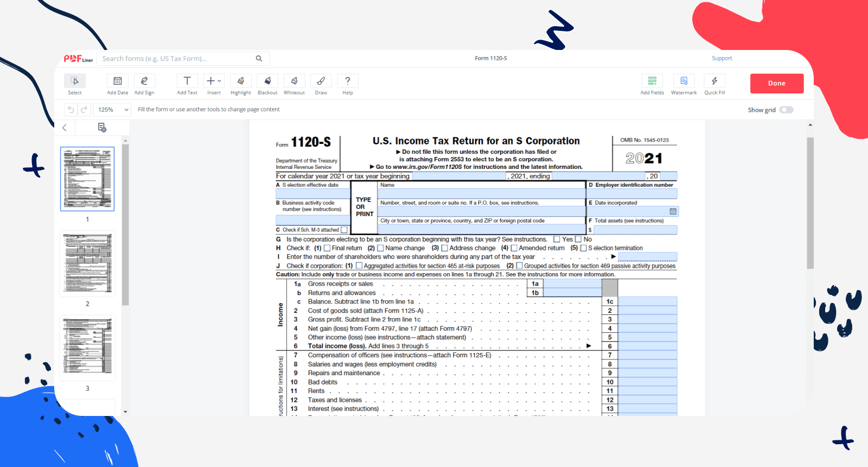Check No for S corporation election
Viewport: 868px width, 467px height.
pyautogui.click(x=578, y=239)
